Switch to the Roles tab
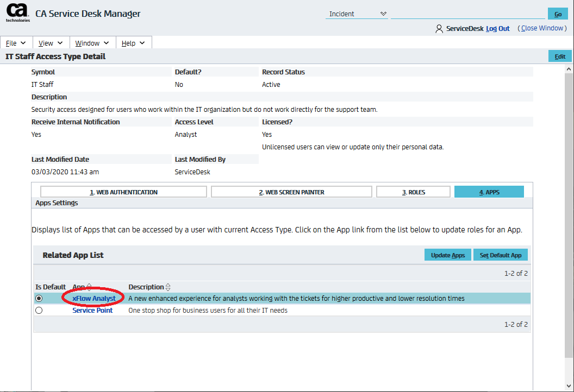 (413, 192)
